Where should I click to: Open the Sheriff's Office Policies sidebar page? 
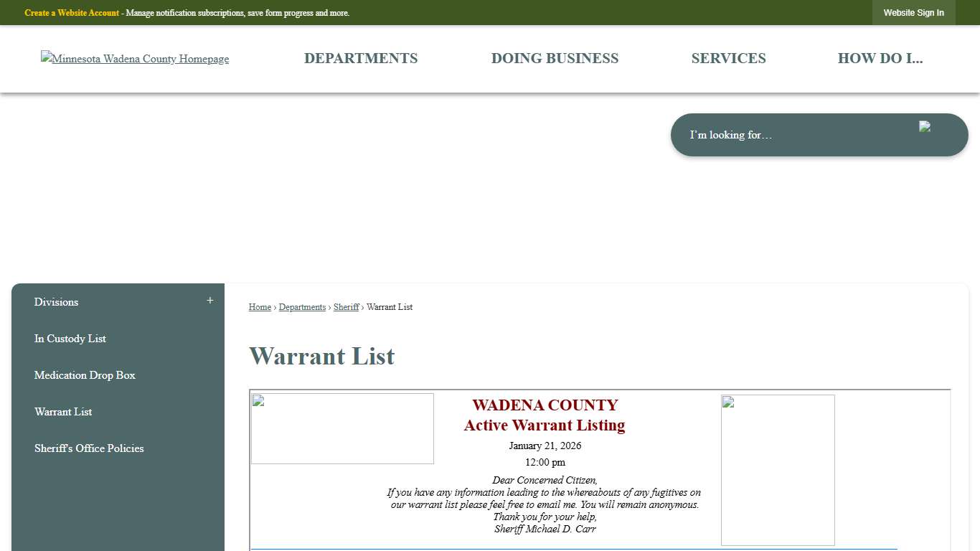click(x=89, y=448)
